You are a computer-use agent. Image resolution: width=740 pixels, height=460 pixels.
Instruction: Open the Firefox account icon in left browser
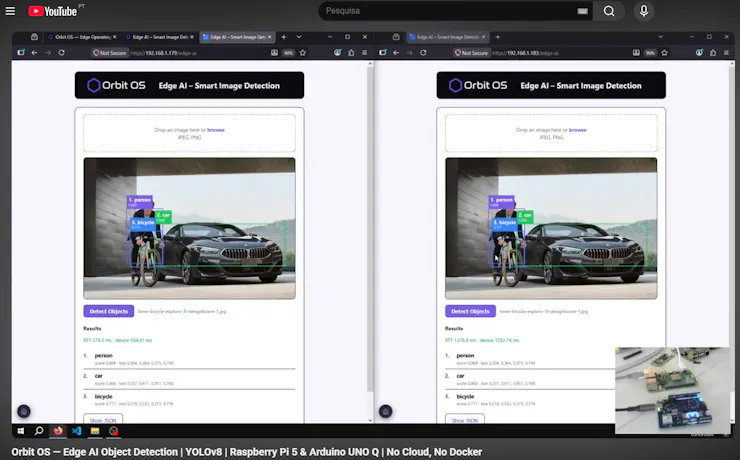pos(337,53)
